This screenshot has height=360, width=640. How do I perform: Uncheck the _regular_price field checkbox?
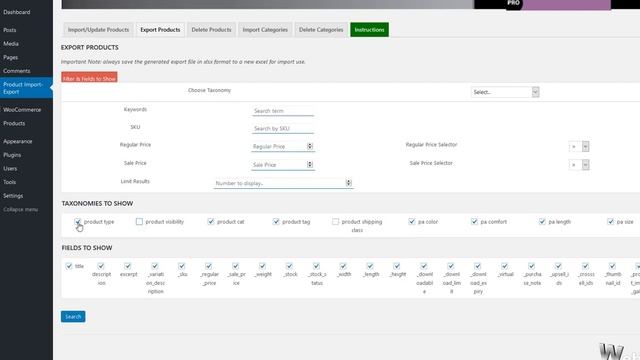209,266
